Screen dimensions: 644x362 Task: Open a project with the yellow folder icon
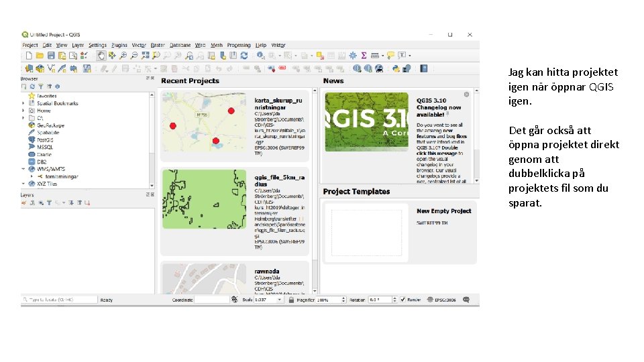tap(40, 56)
